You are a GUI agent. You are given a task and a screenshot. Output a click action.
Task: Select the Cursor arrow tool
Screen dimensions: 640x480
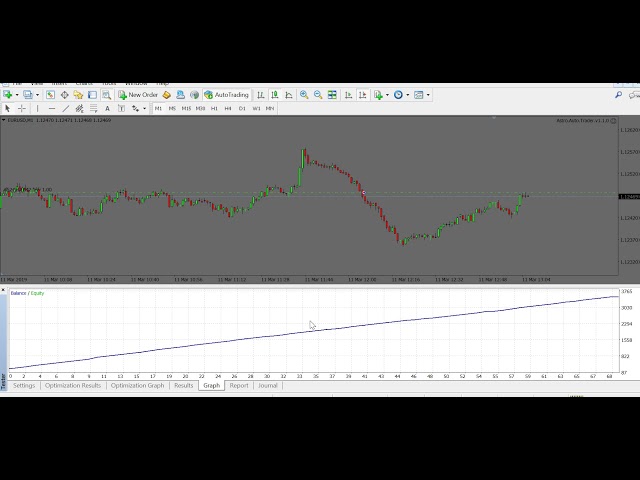(7, 108)
